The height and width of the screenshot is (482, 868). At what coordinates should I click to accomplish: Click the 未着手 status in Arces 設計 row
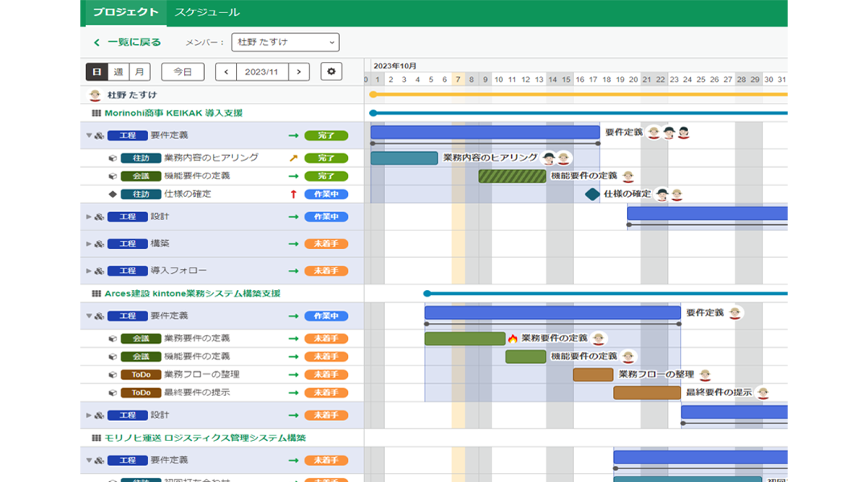click(326, 415)
